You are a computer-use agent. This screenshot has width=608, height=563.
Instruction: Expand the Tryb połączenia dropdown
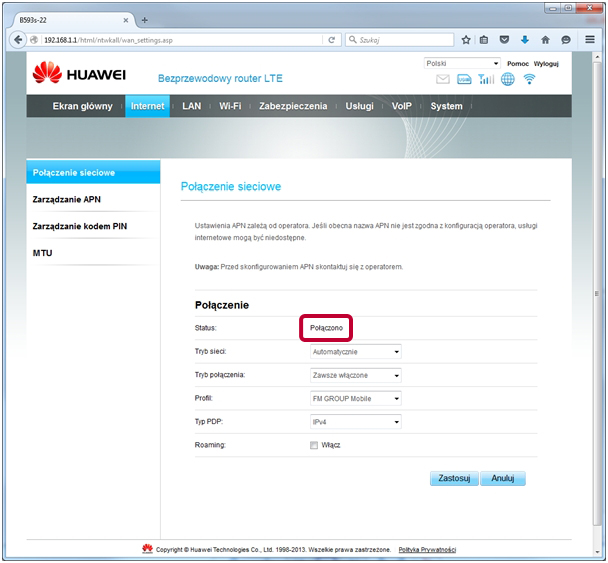[x=355, y=375]
